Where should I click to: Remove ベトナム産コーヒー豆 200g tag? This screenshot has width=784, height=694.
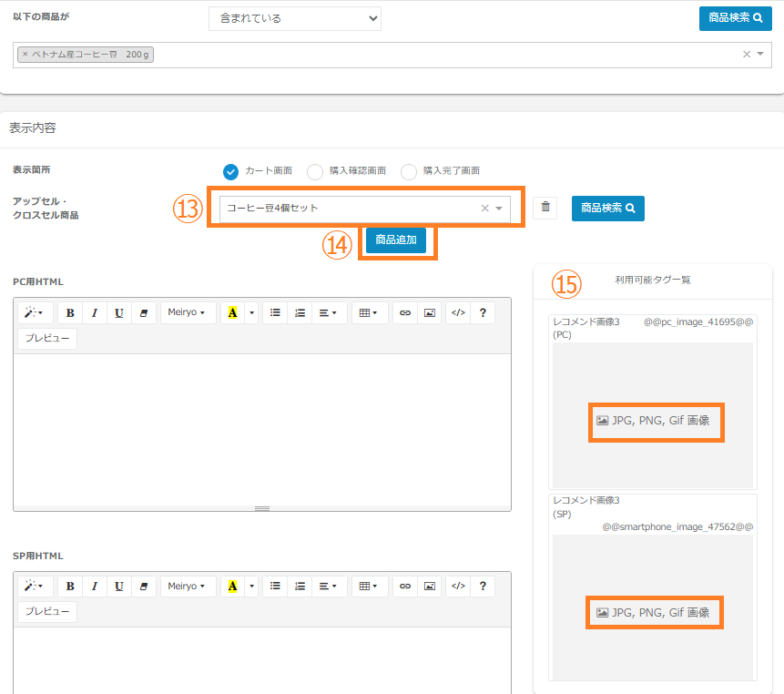(25, 55)
